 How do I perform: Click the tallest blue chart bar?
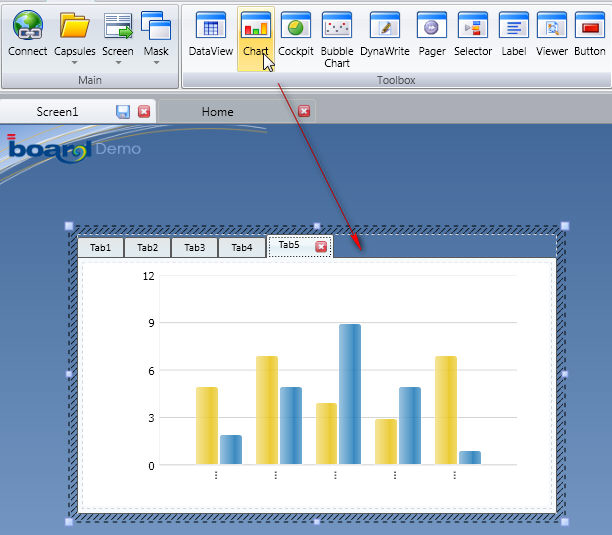[350, 394]
